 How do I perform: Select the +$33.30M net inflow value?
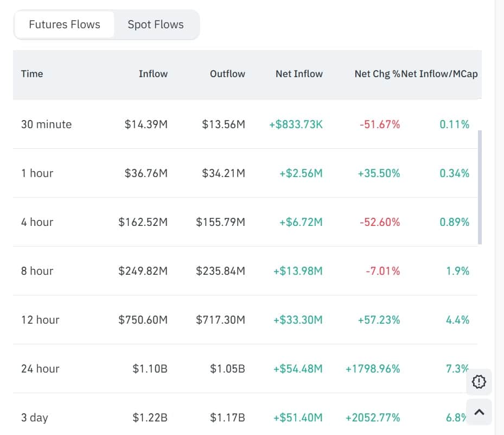299,319
